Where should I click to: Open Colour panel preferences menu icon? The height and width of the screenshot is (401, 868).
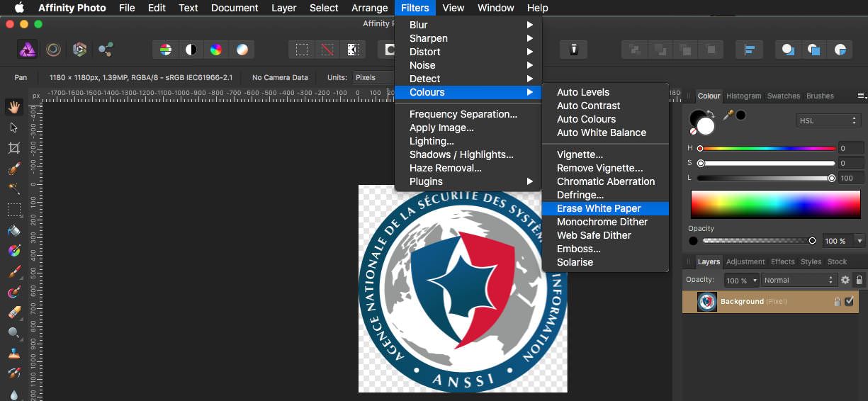click(861, 96)
